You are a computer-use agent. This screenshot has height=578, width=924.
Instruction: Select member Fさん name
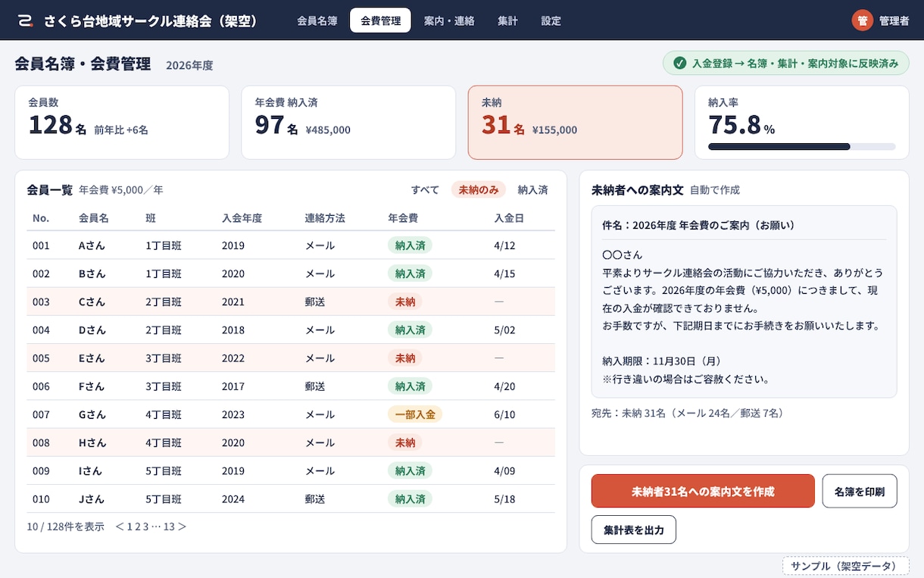point(92,386)
